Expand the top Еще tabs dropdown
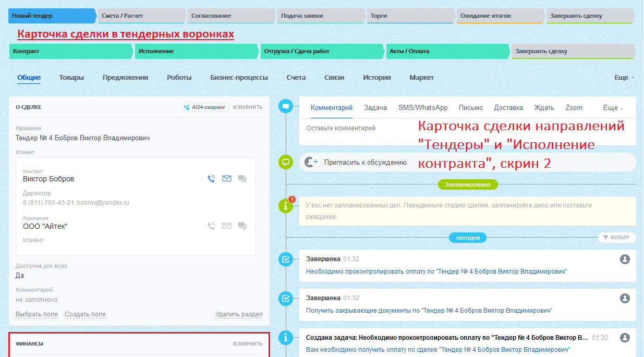The height and width of the screenshot is (357, 644). click(x=624, y=78)
